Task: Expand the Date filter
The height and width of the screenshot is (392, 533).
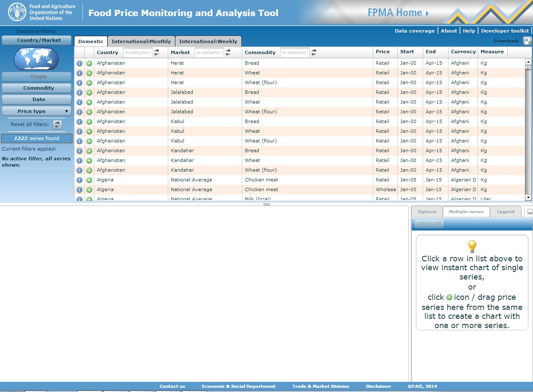Action: click(x=36, y=99)
